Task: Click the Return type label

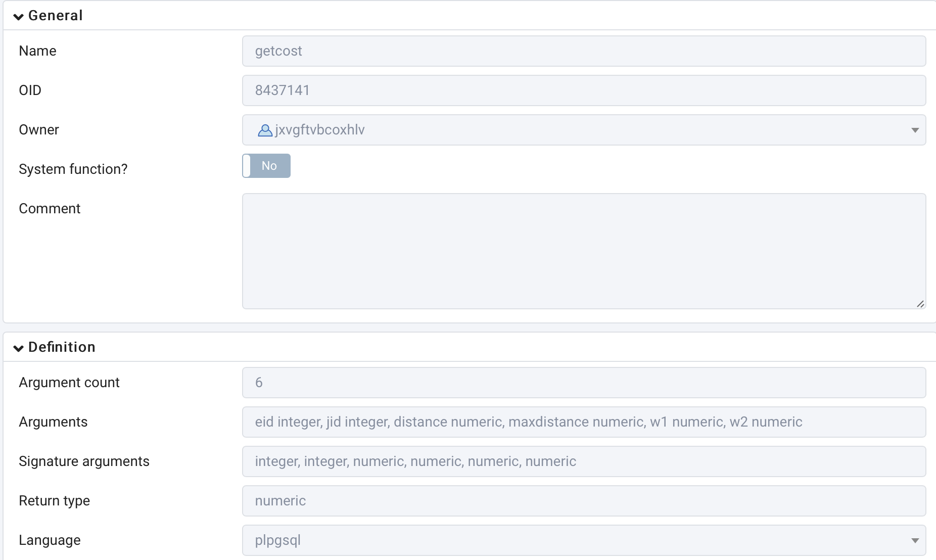Action: 55,501
